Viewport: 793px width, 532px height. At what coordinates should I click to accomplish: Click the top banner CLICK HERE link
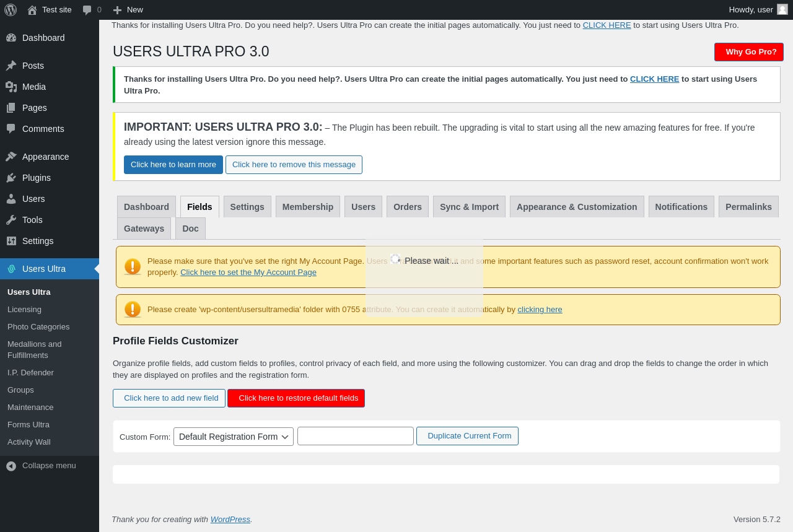tap(607, 25)
